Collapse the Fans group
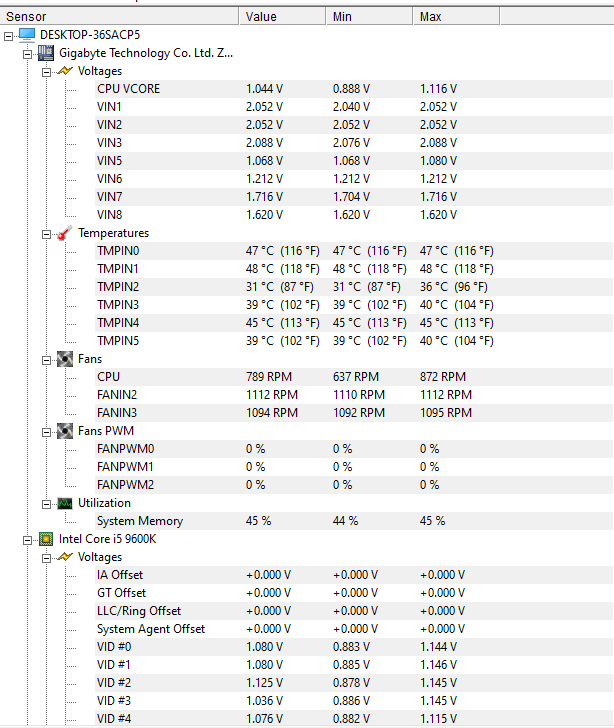The width and height of the screenshot is (614, 728). [x=46, y=360]
